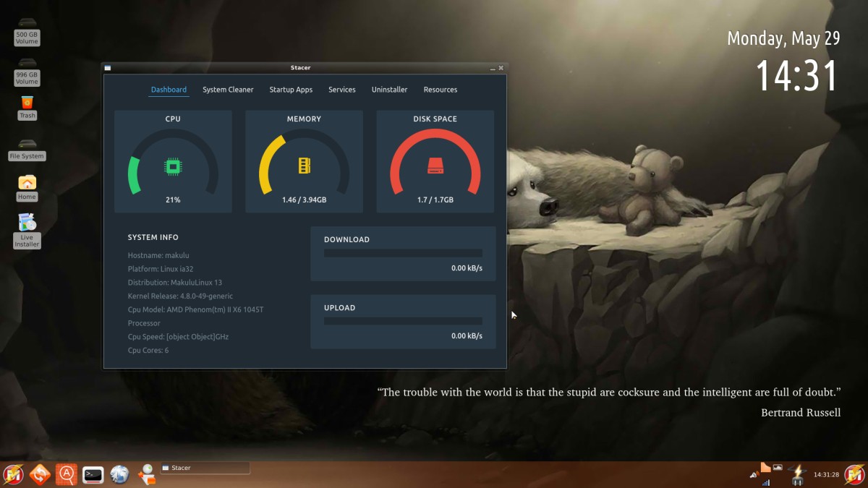This screenshot has height=488, width=868.
Task: Click the green CPU chip icon
Action: click(x=173, y=167)
